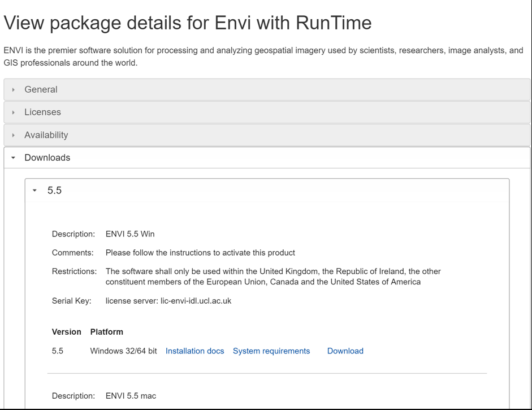Expand the General section arrow
The image size is (532, 410).
(x=13, y=89)
